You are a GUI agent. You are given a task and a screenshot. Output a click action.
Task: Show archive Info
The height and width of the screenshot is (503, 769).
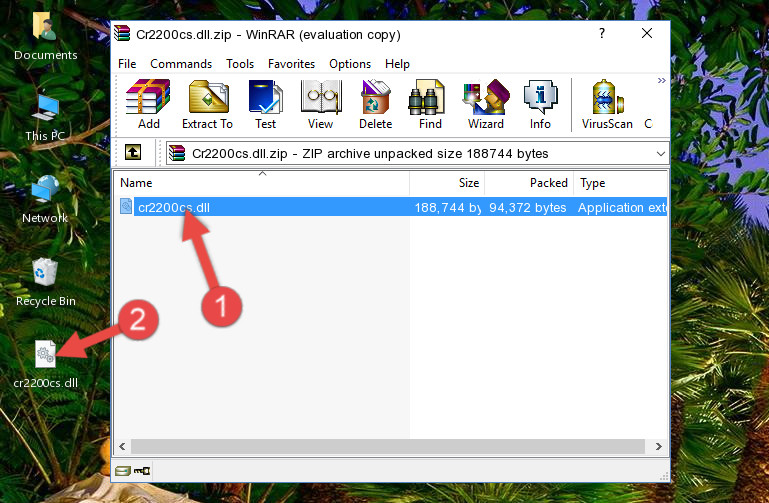pos(540,104)
